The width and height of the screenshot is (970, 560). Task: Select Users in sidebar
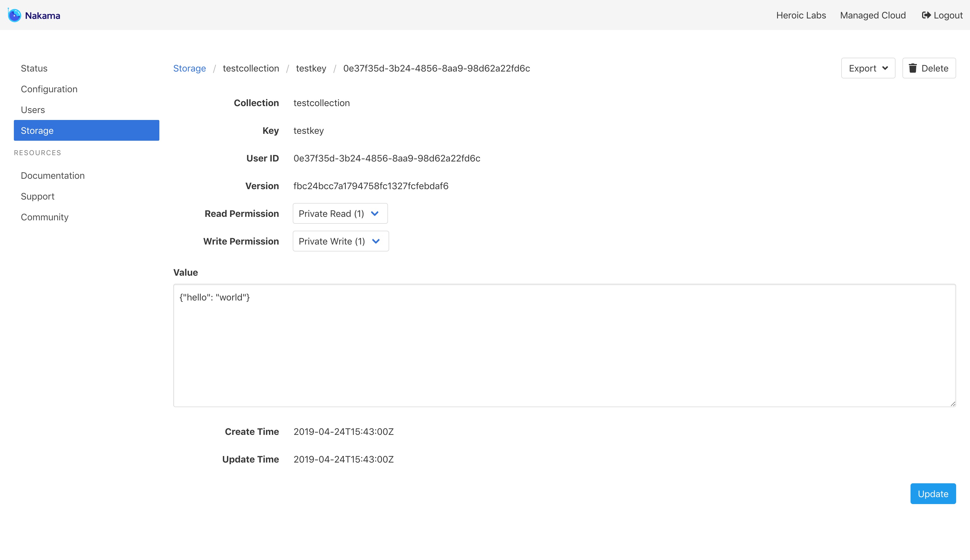click(33, 110)
